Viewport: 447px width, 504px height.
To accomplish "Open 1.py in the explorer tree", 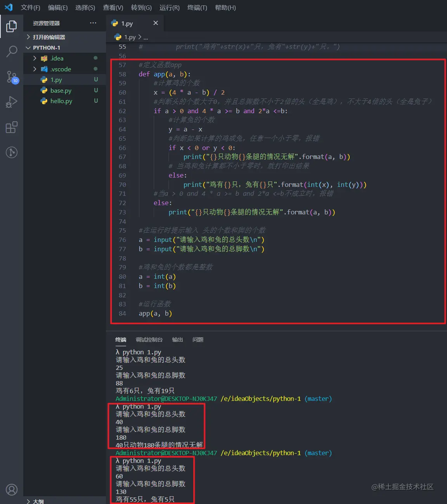I will [x=64, y=79].
